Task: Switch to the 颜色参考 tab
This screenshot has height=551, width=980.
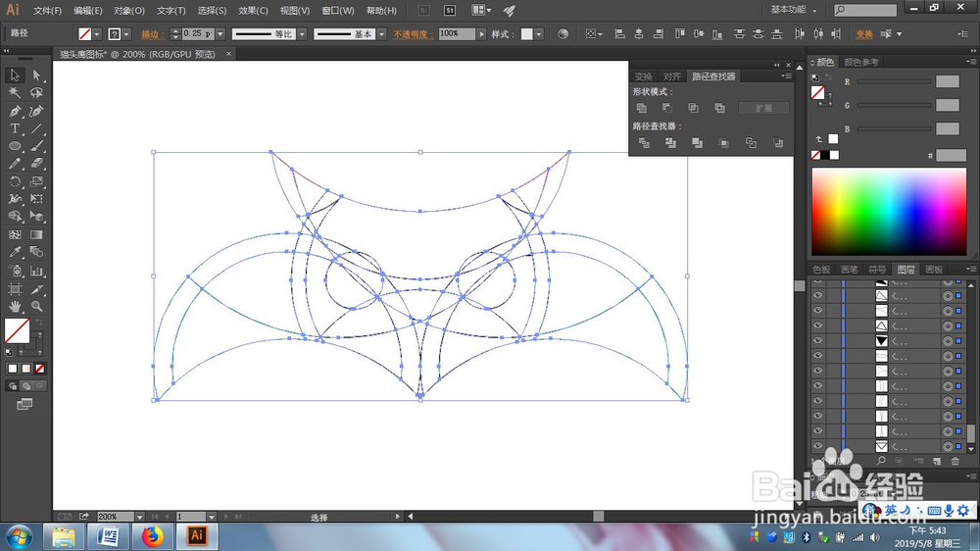Action: click(x=860, y=62)
